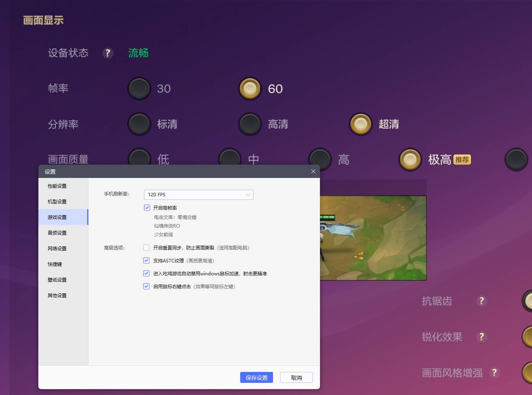
Task: Open help for 画面风格增强
Action: point(494,373)
